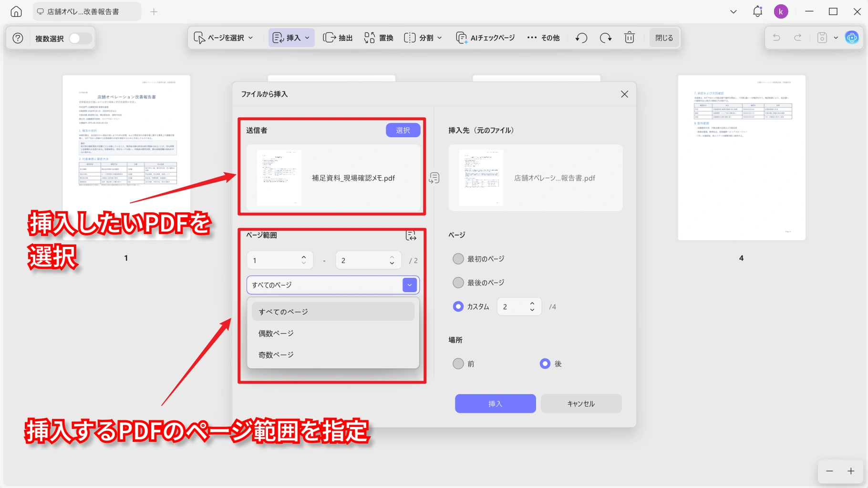Select the 最後のページ radio button
This screenshot has height=488, width=868.
[x=458, y=283]
